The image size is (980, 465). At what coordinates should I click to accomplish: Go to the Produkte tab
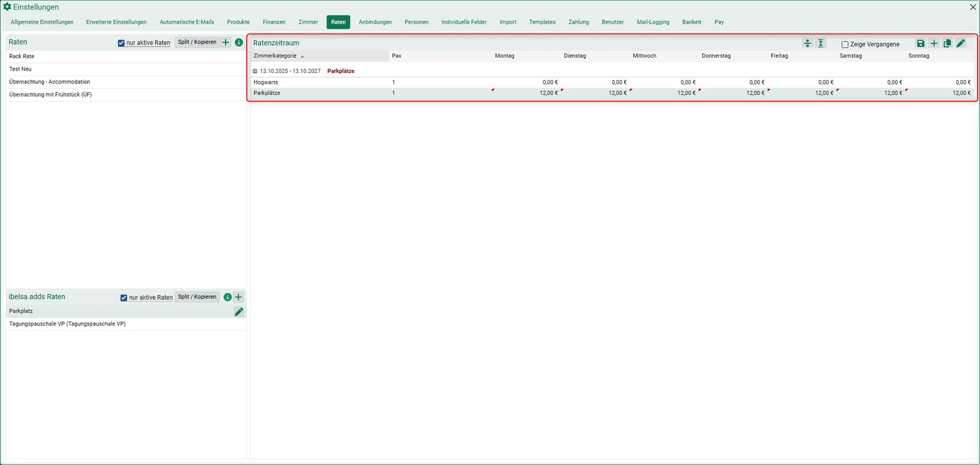click(238, 22)
